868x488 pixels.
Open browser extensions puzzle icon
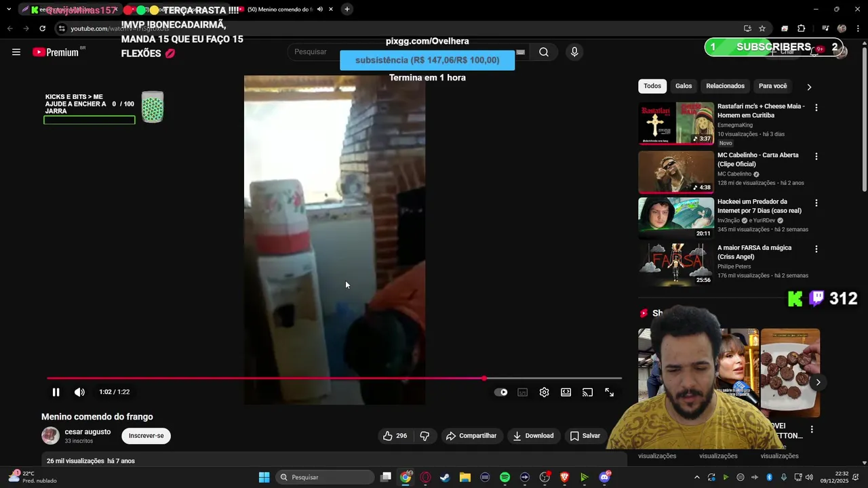pos(802,28)
